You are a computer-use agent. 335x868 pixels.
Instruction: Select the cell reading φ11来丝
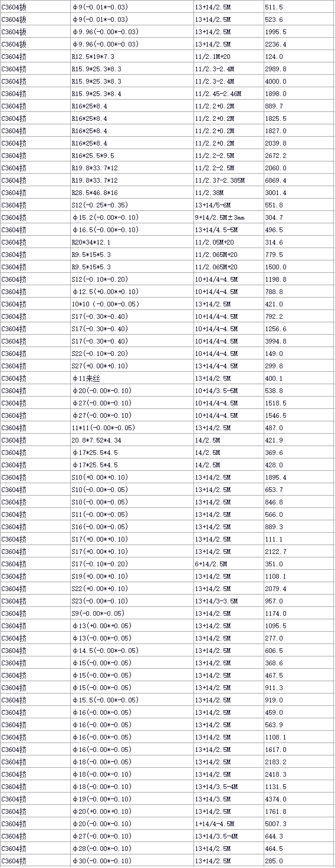coord(131,378)
